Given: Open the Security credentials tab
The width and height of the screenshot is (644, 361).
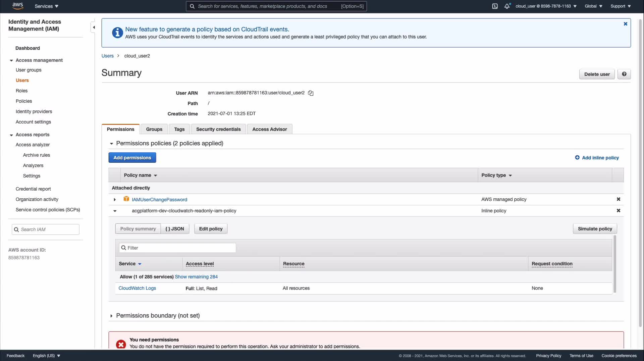Looking at the screenshot, I should 218,129.
